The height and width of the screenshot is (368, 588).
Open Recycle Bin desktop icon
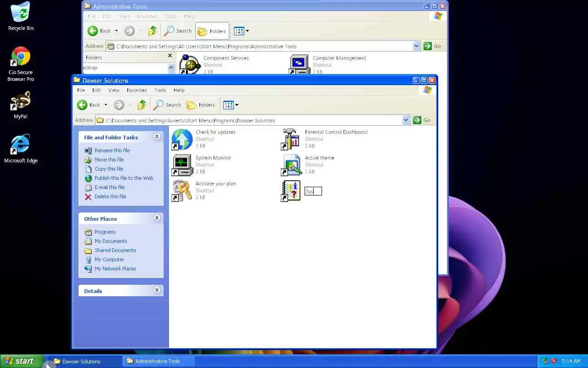pyautogui.click(x=21, y=17)
